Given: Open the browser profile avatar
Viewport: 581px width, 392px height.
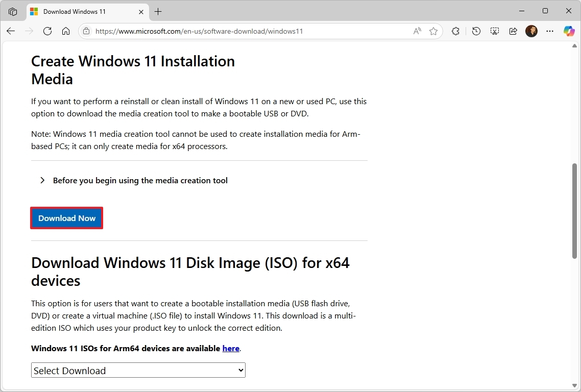Looking at the screenshot, I should coord(531,31).
